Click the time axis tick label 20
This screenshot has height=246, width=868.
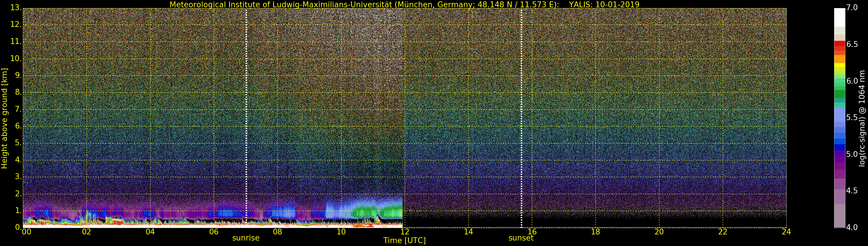pyautogui.click(x=659, y=232)
